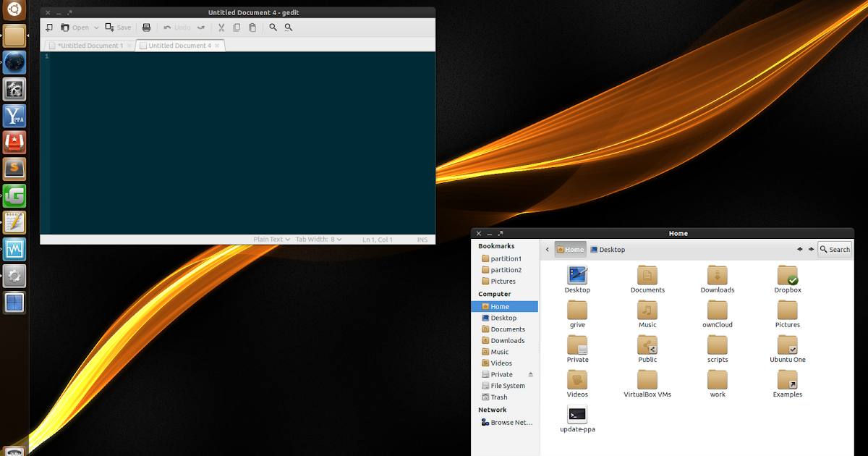
Task: Click the Copy icon in gedit's toolbar
Action: [237, 27]
